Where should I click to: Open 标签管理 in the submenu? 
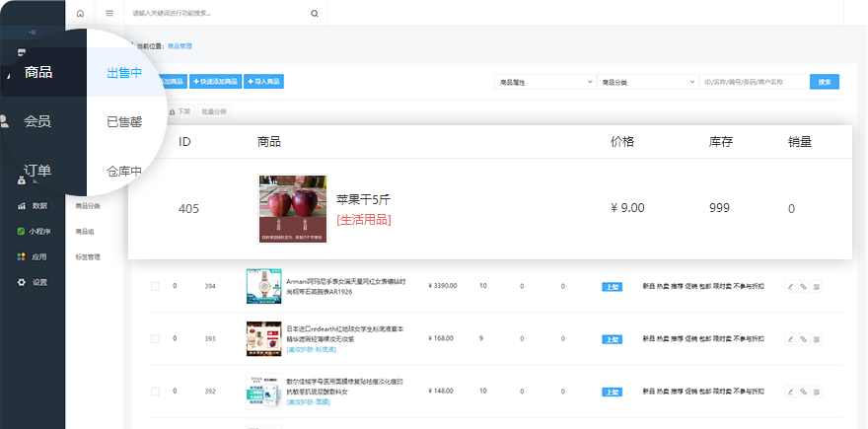[89, 257]
